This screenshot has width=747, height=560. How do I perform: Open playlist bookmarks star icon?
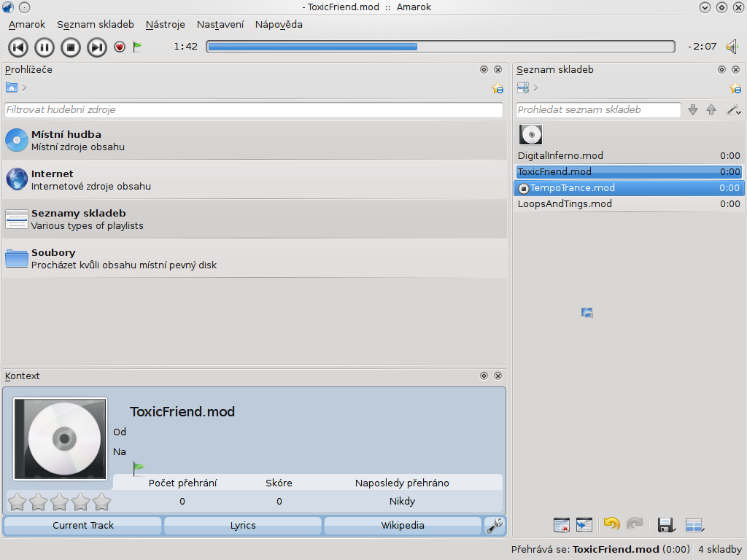point(735,88)
